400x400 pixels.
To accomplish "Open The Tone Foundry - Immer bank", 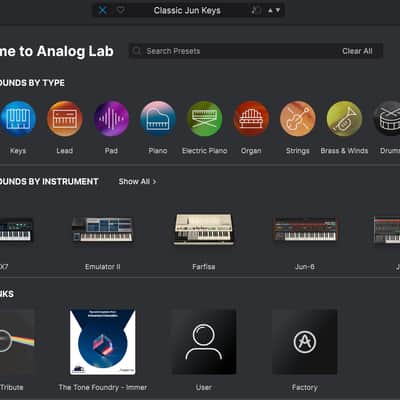I will 103,342.
